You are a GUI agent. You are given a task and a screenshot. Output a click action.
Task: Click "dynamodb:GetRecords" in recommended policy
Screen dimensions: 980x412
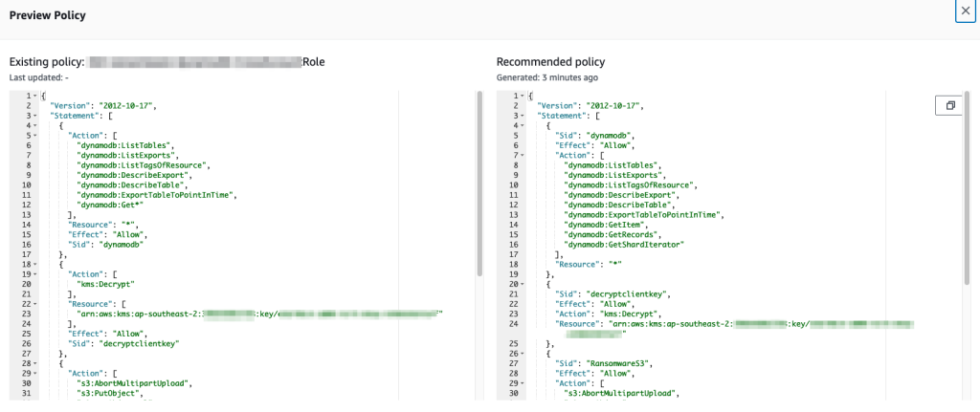click(x=611, y=235)
